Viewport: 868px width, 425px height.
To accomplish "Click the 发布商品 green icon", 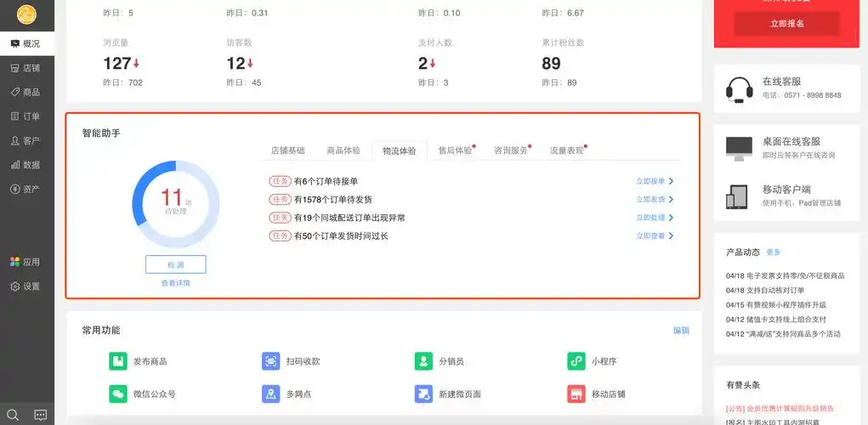I will (118, 361).
